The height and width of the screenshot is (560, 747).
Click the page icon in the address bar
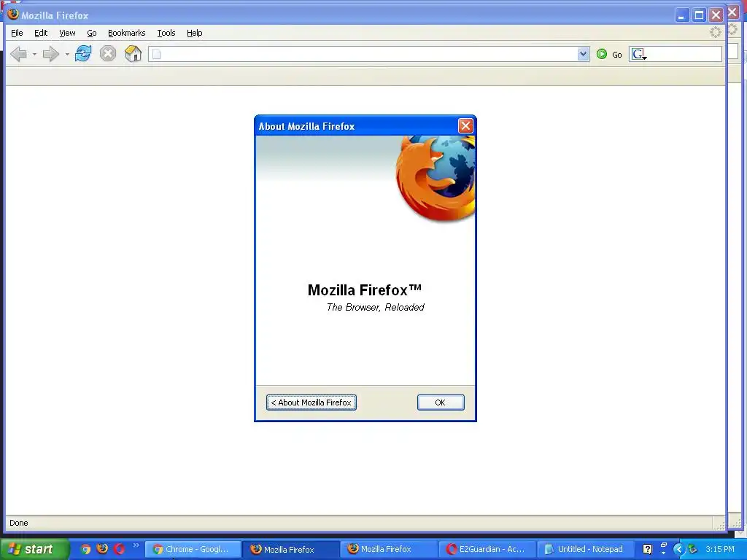156,54
